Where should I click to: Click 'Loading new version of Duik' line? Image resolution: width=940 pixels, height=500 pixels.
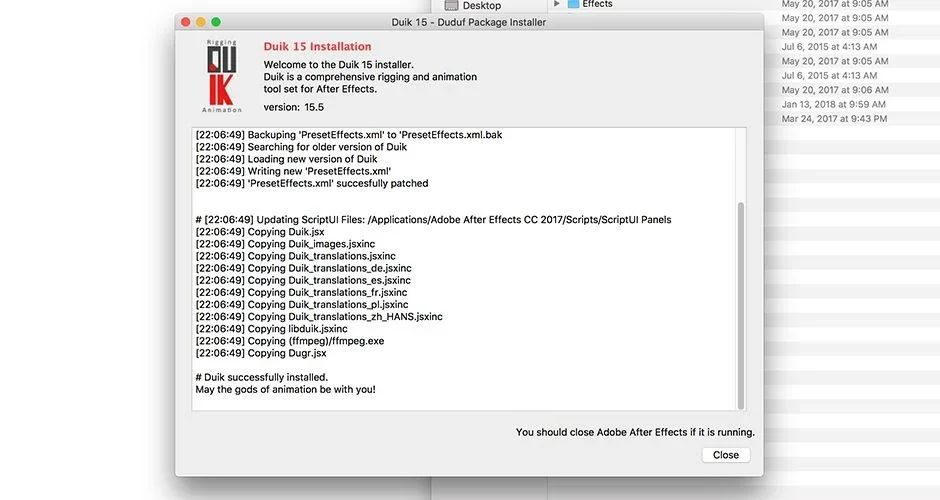(287, 159)
